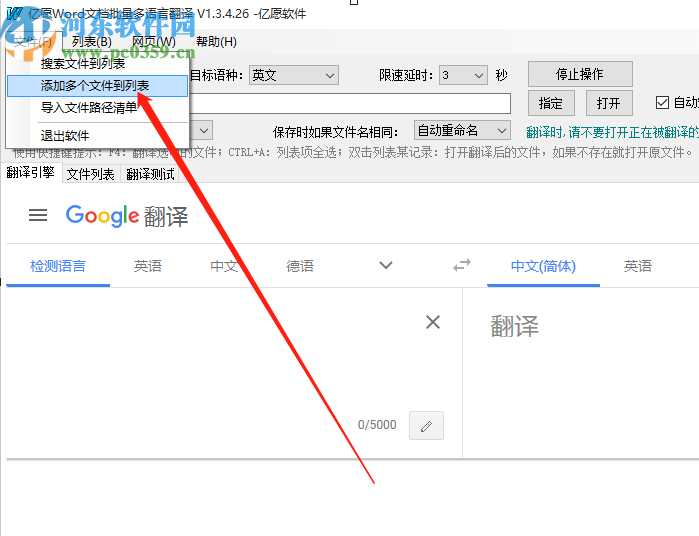Click the Google 翻译 logo

[127, 216]
